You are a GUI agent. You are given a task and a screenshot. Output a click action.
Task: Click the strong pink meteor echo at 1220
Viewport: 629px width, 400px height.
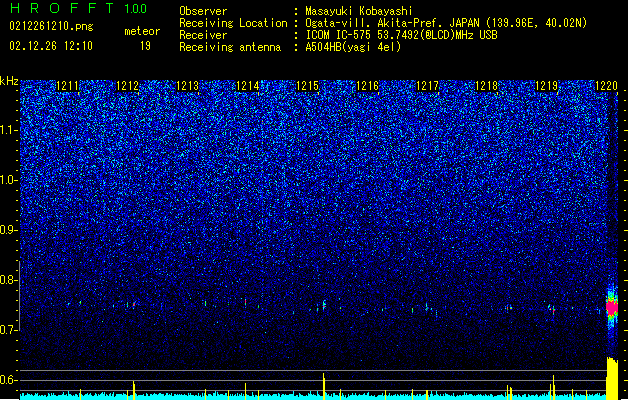[x=612, y=308]
